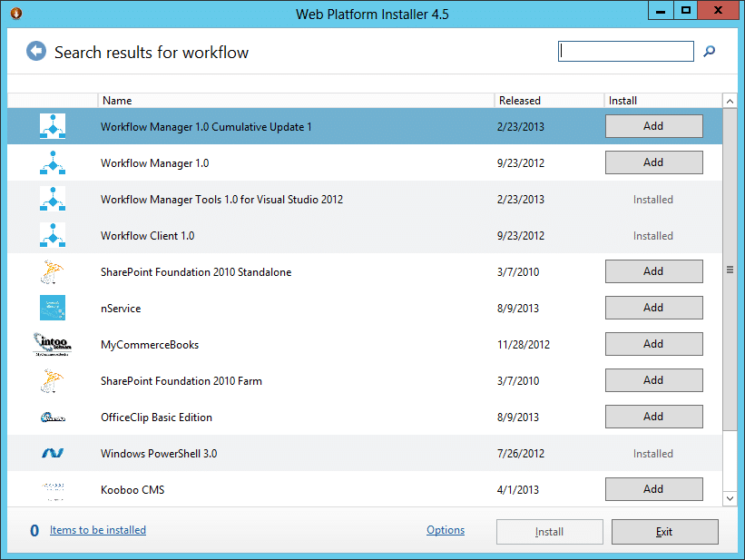Click Installed status for Workflow Client 1.0
The width and height of the screenshot is (745, 560).
pos(653,236)
